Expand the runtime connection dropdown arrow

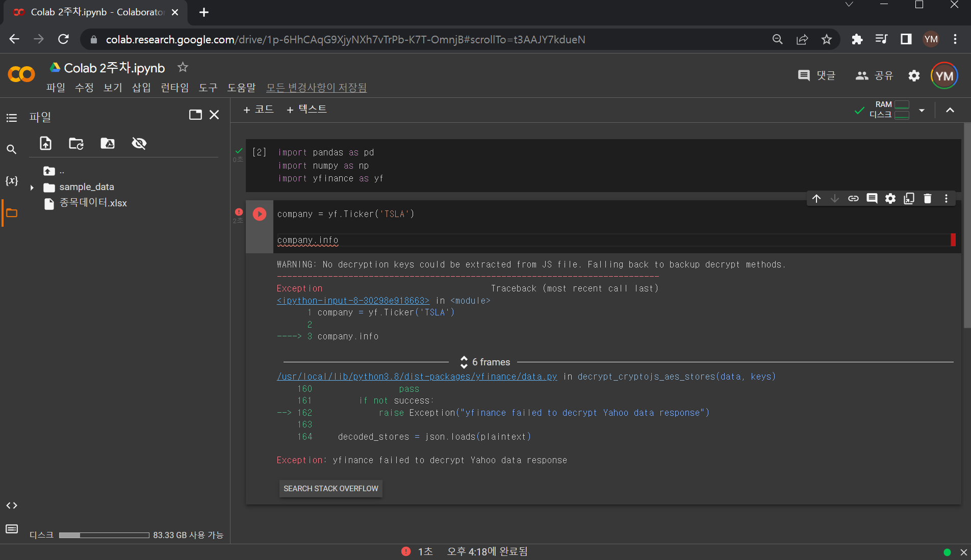(922, 110)
